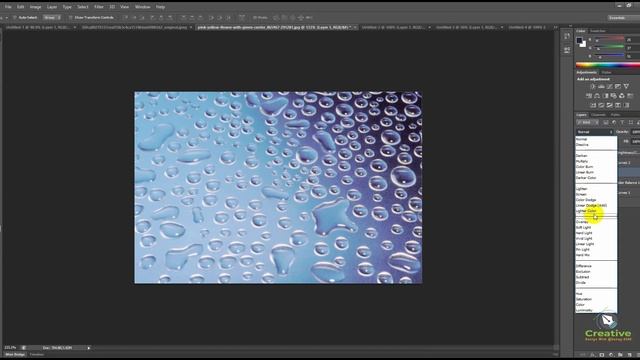640x360 pixels.
Task: Filter layers by type layers icon
Action: tap(622, 122)
